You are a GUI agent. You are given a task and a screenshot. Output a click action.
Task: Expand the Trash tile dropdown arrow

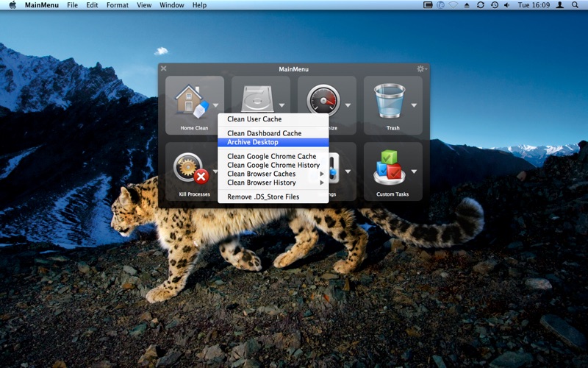click(414, 105)
